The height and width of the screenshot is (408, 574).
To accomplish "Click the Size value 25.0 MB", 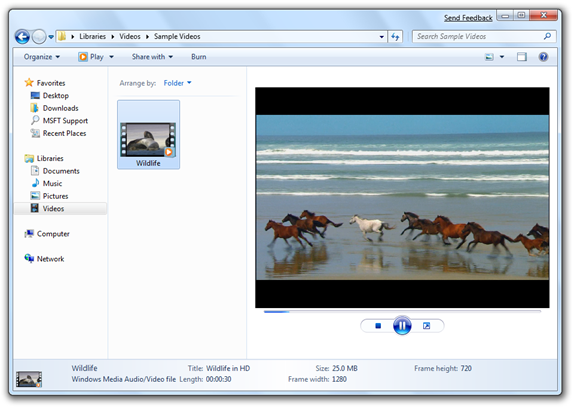I will [344, 368].
